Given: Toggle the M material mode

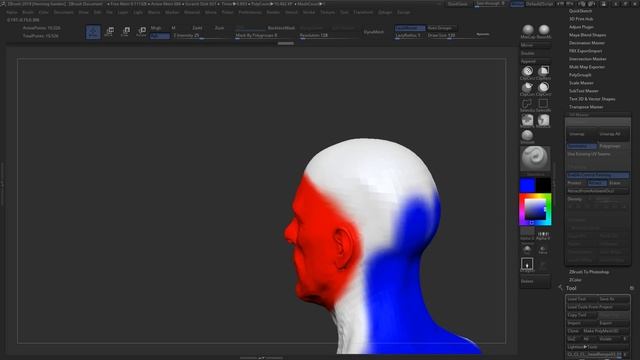Looking at the screenshot, I should (173, 28).
